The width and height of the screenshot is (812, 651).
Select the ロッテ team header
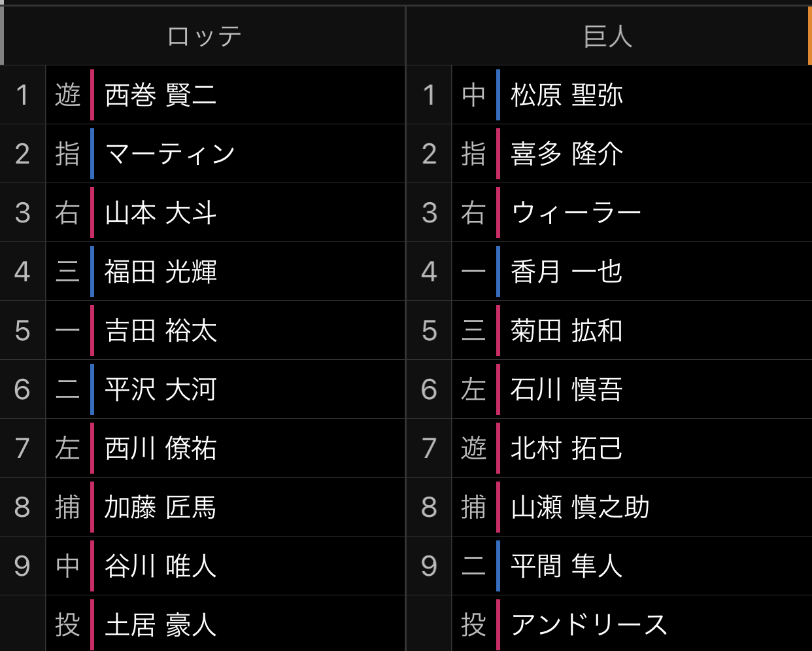tap(204, 36)
